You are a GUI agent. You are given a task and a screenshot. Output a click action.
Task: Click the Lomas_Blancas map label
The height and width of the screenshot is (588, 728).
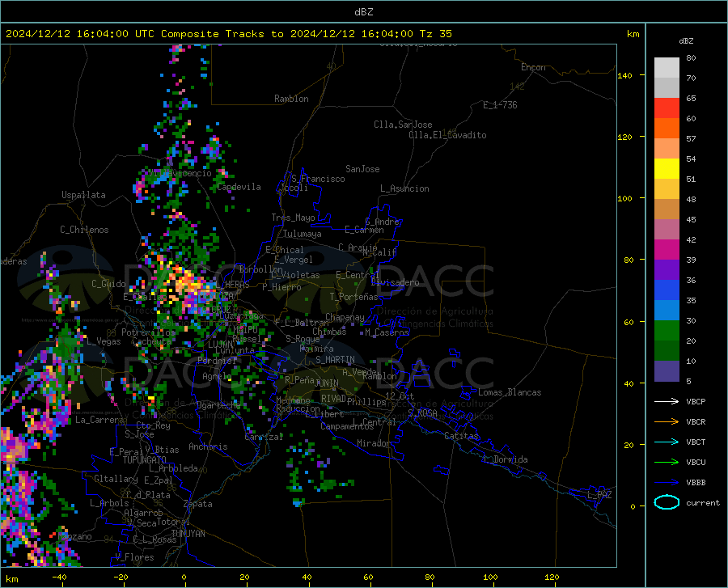tap(510, 392)
